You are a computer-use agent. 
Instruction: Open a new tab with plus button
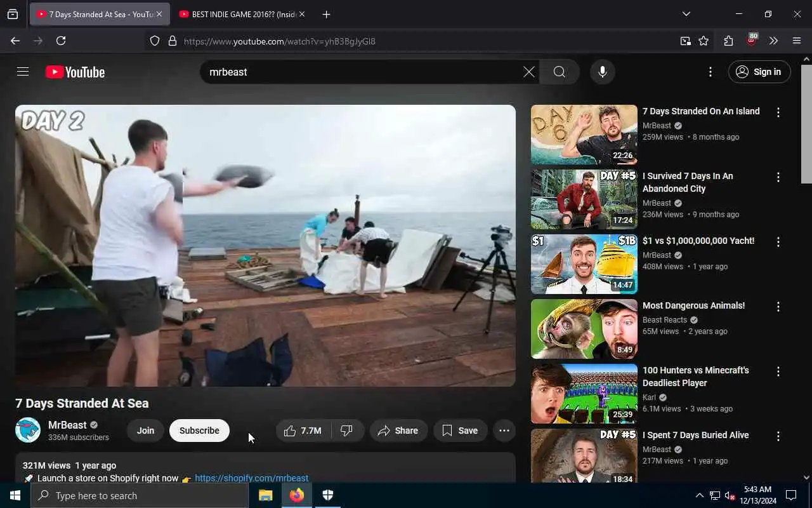[326, 14]
